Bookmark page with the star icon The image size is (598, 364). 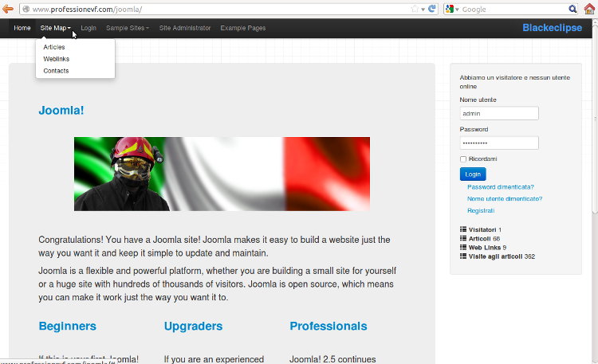(415, 9)
